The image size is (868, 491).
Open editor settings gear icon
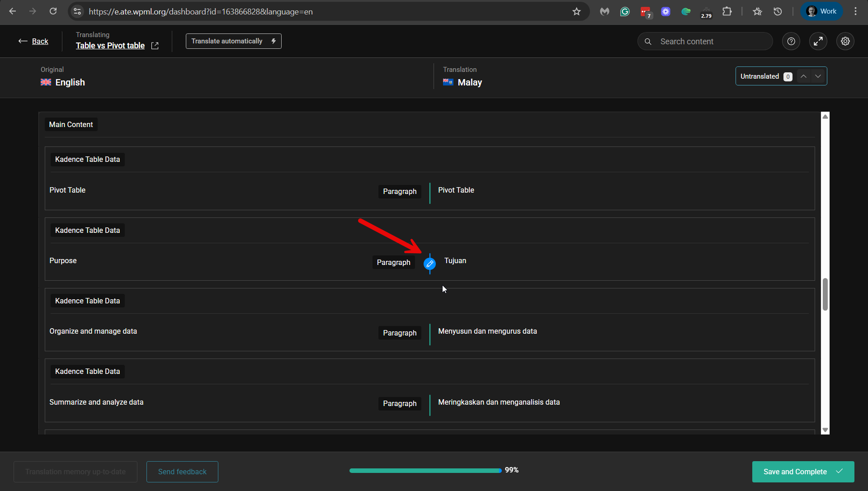coord(845,41)
